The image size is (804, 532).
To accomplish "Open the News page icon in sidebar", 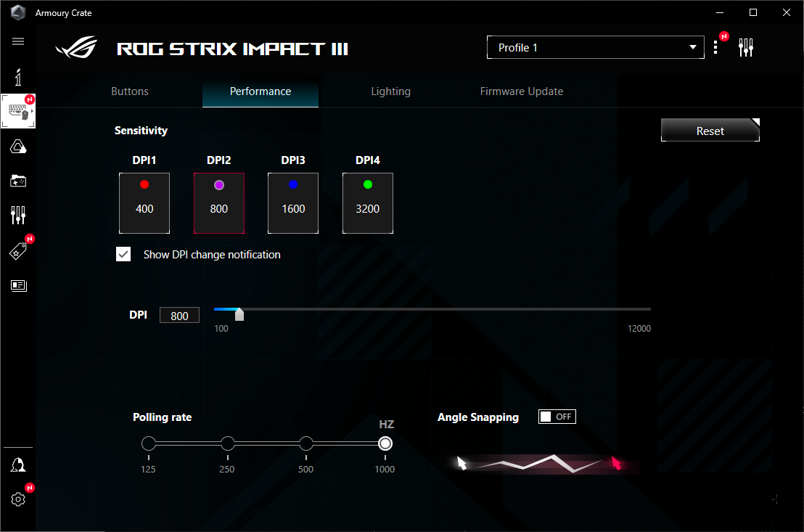I will (18, 285).
